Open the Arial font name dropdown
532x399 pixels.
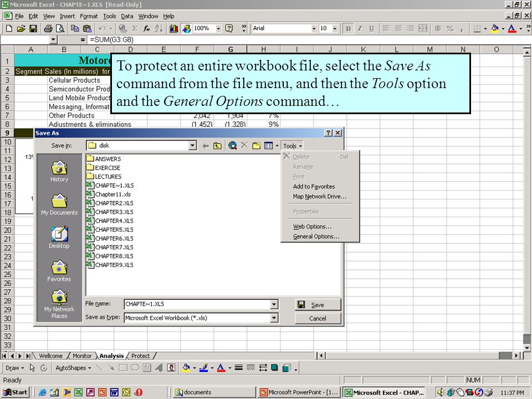click(314, 28)
